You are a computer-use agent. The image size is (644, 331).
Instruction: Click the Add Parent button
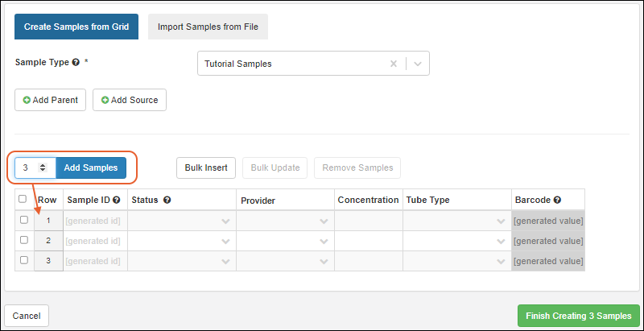pos(50,100)
